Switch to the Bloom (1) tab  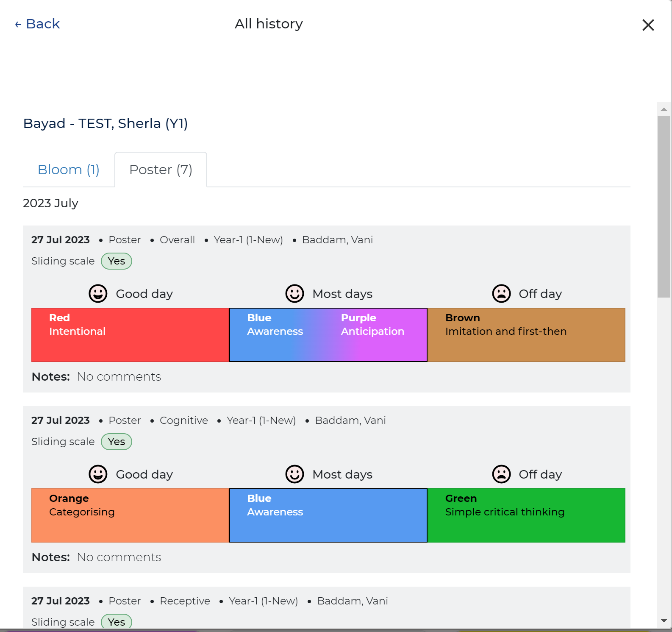click(69, 170)
